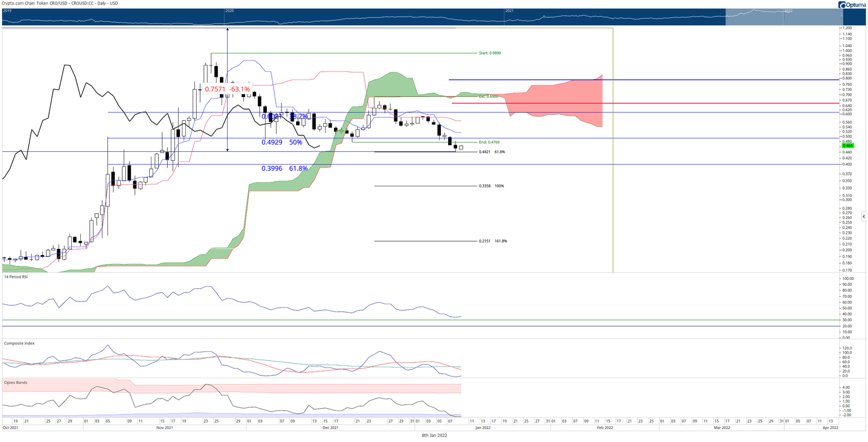Select the 'Ext: 0.6900' extension label

point(489,97)
